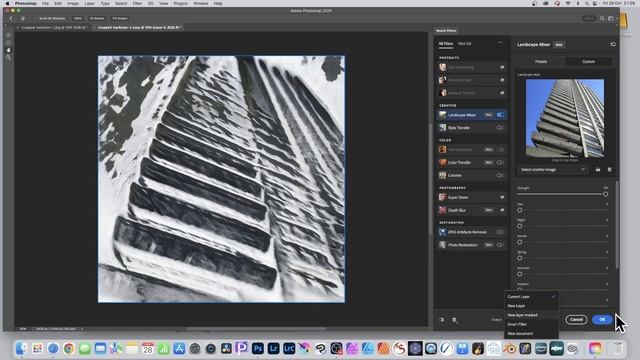This screenshot has height=360, width=640.
Task: Choose New Layer output option
Action: (x=531, y=306)
